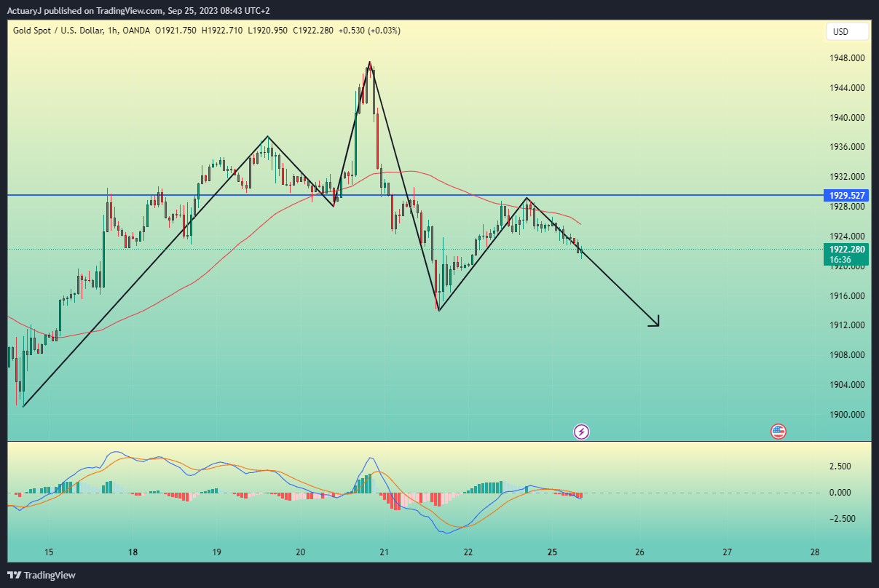This screenshot has width=879, height=588.
Task: Click the L1920.950 low value in legend
Action: tap(268, 31)
